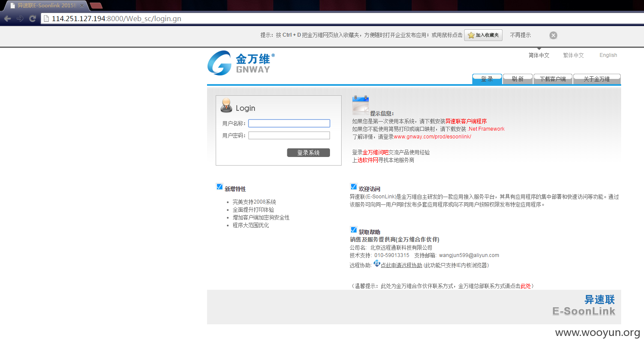Click the company name 北京远程通联科技有限公司
The image size is (644, 345).
pyautogui.click(x=401, y=248)
